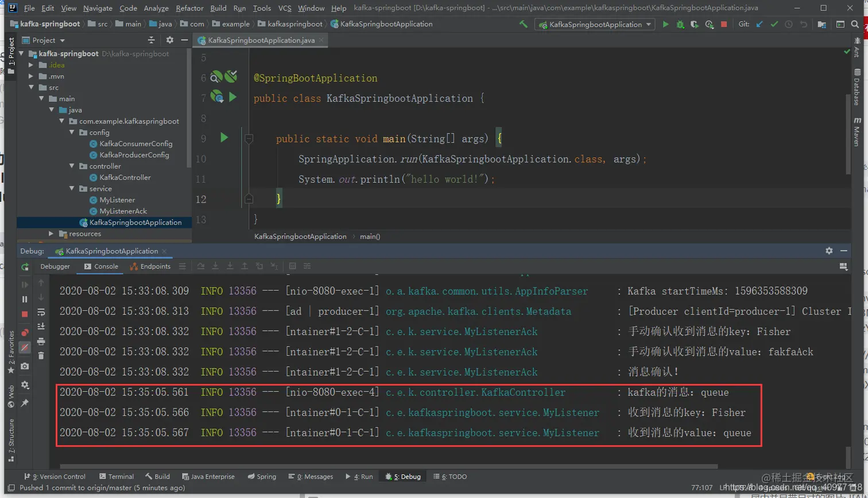Switch to the Endpoints tab
This screenshot has height=498, width=868.
coord(150,266)
